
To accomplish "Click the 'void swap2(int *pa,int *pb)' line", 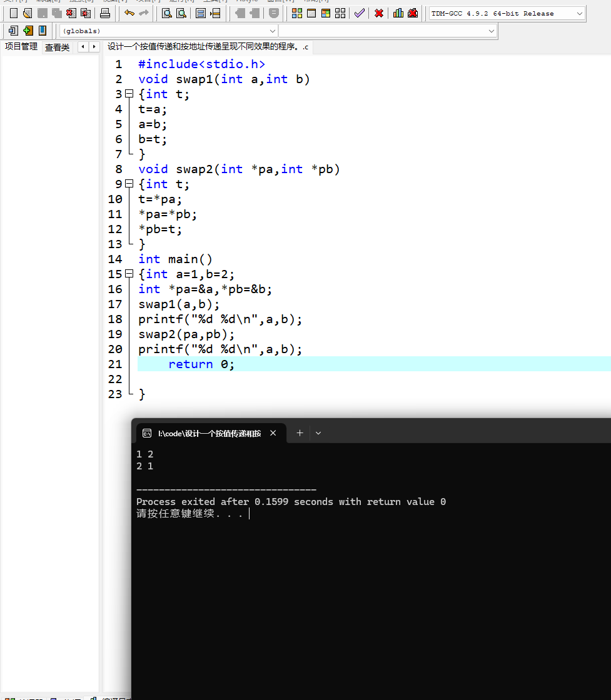I will [x=239, y=169].
